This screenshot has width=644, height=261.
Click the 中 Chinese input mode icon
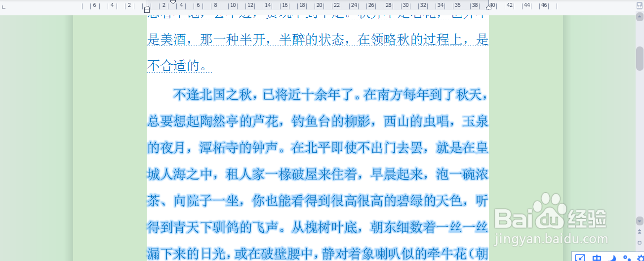(x=597, y=258)
